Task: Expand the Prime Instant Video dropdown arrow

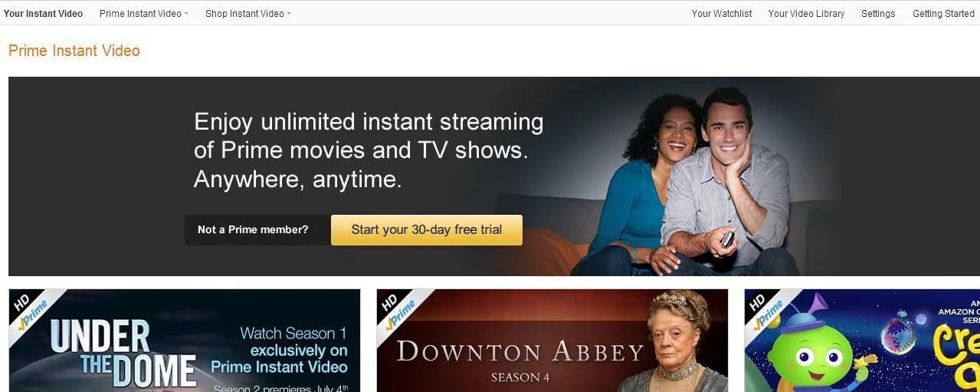Action: 186,14
